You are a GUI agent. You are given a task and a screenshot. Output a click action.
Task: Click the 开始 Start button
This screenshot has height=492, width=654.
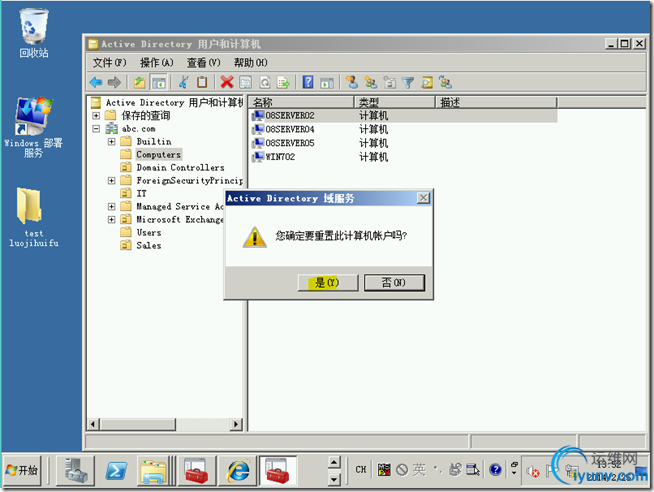[x=23, y=470]
